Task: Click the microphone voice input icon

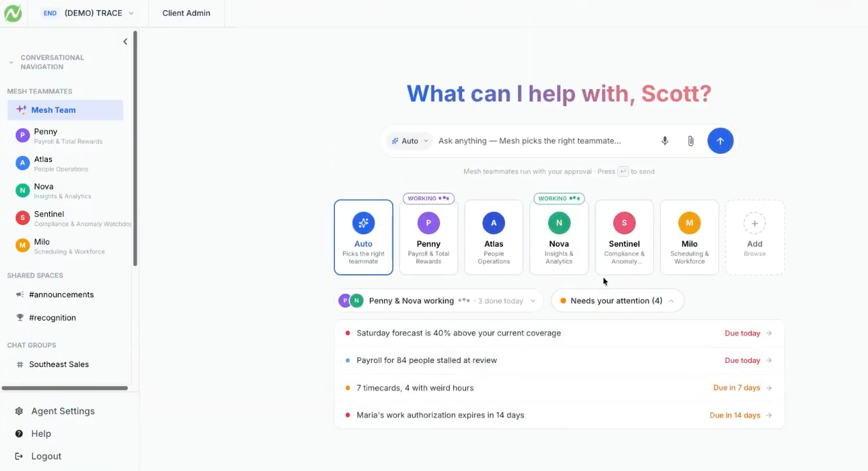Action: (x=664, y=141)
